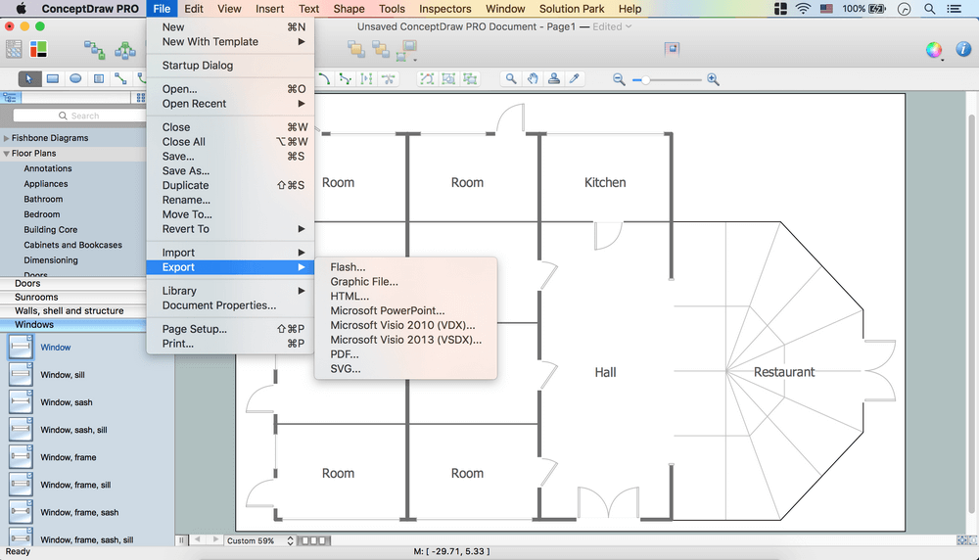The image size is (979, 560).
Task: Open the Import submenu
Action: [230, 253]
